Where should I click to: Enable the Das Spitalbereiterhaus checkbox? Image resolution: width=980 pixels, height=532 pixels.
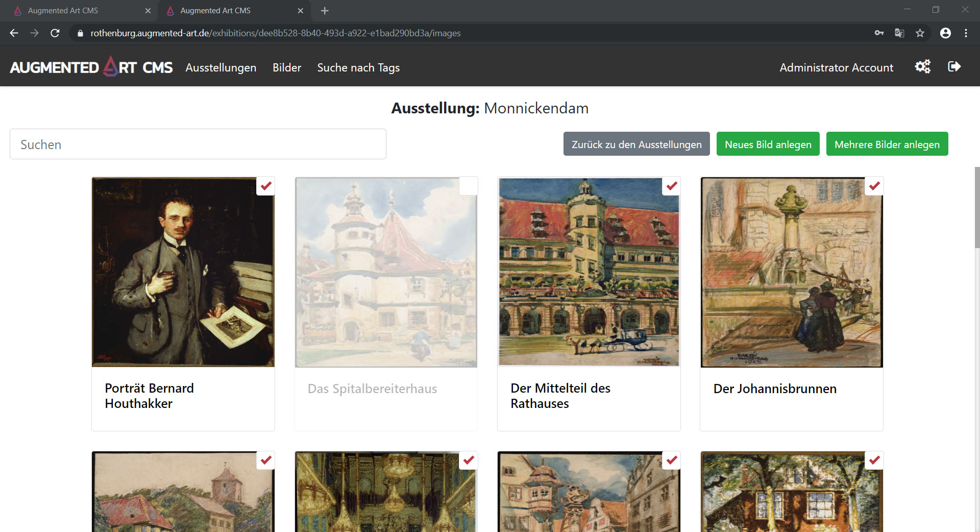click(468, 186)
